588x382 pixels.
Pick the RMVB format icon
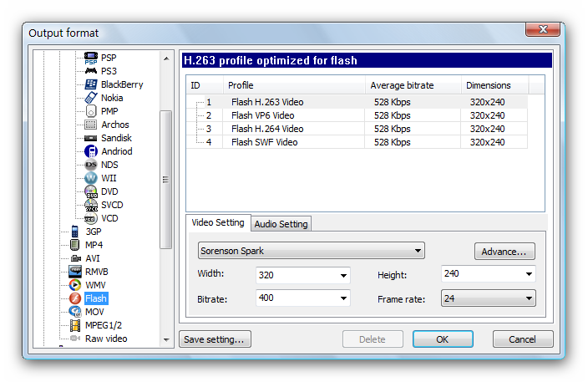[75, 272]
